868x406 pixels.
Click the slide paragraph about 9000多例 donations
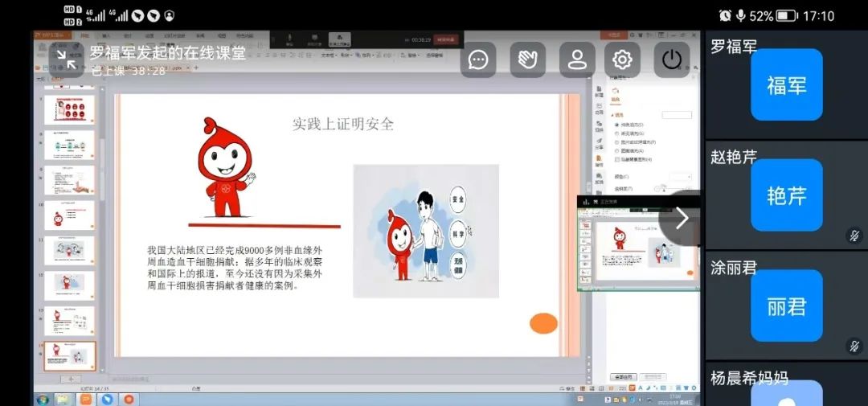tap(235, 269)
